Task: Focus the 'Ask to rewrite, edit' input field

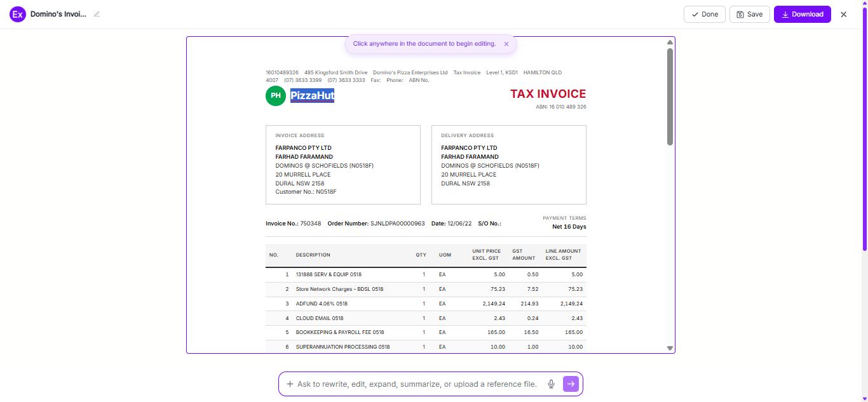Action: click(x=417, y=384)
